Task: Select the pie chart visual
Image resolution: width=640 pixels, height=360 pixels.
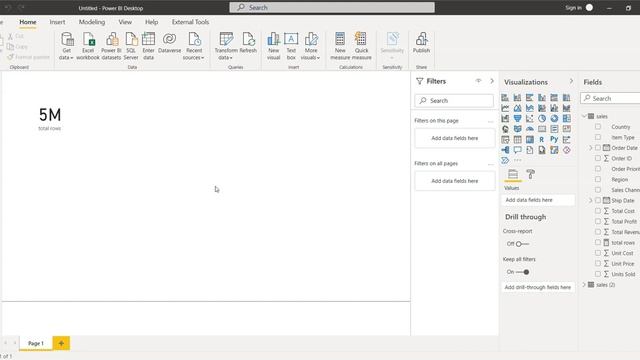Action: coord(542,119)
